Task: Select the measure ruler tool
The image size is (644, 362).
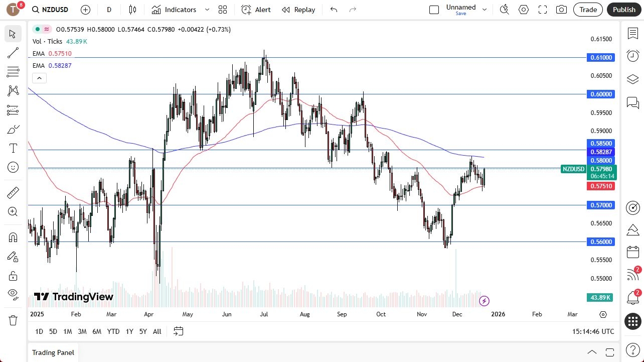Action: [13, 192]
